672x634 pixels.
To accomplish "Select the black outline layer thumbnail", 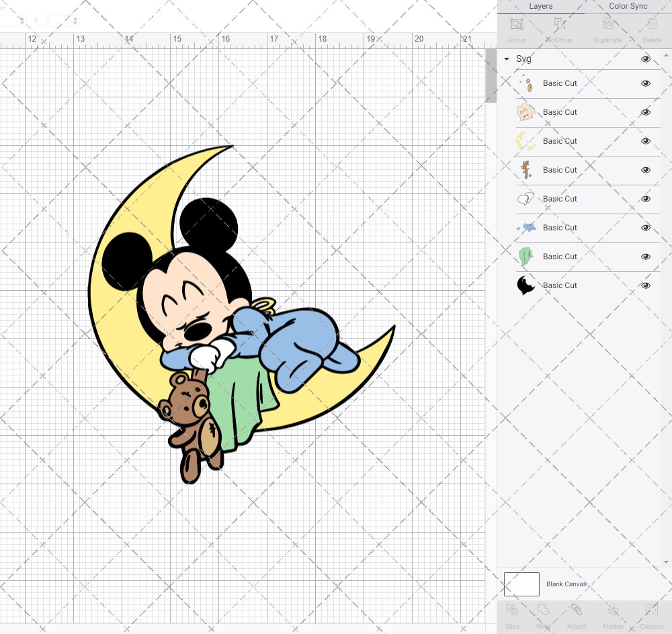I will (x=526, y=285).
